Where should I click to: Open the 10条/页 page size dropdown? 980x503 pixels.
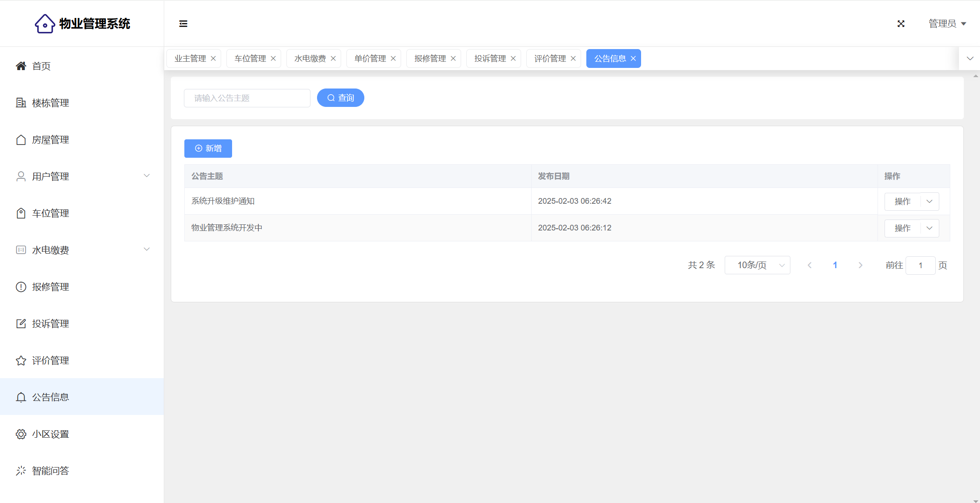click(x=757, y=265)
